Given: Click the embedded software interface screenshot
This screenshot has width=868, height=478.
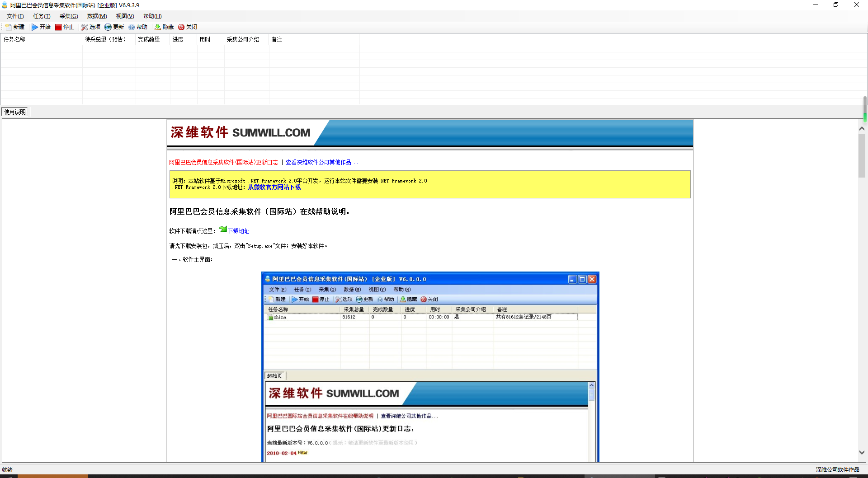Looking at the screenshot, I should pos(430,367).
